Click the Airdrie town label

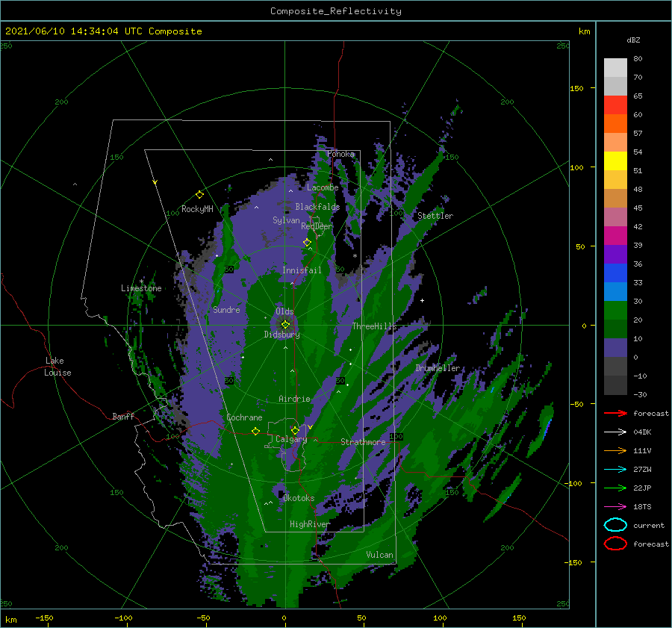click(294, 399)
